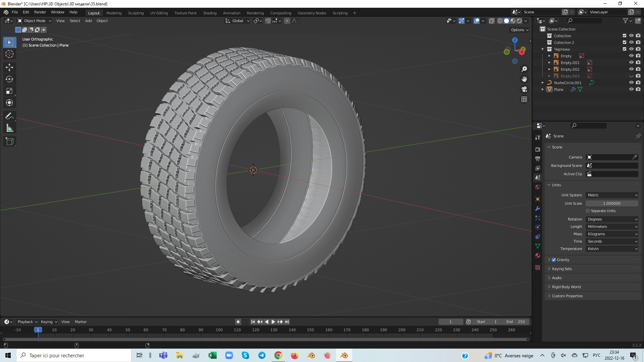
Task: Toggle Gravity checkbox
Action: [554, 260]
